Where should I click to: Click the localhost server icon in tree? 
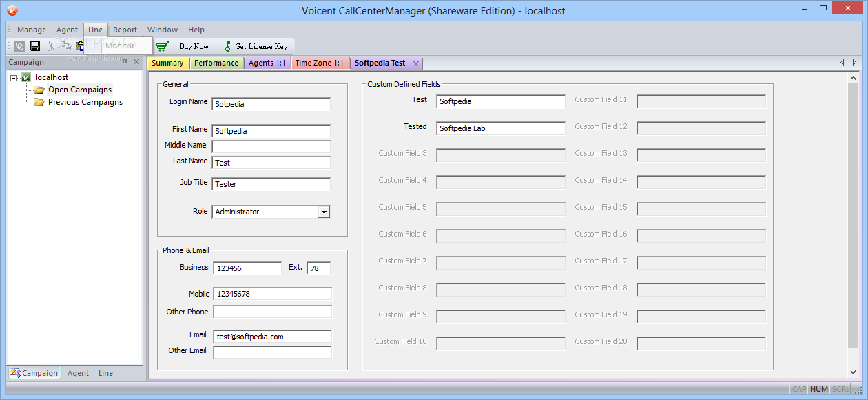[x=26, y=77]
